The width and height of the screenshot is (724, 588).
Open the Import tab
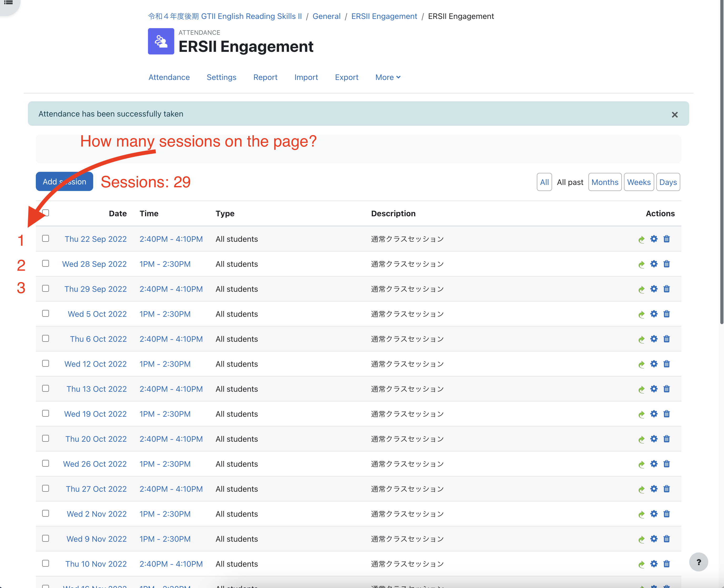coord(306,77)
